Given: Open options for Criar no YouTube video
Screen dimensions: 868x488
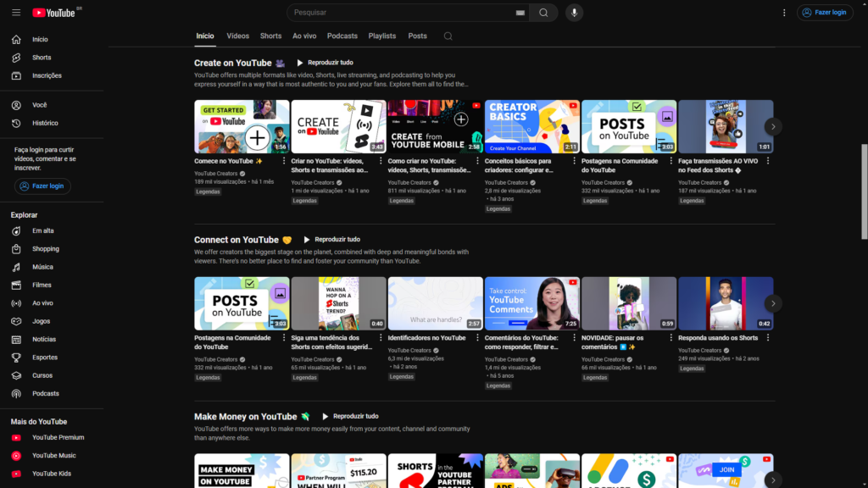Looking at the screenshot, I should pyautogui.click(x=381, y=161).
